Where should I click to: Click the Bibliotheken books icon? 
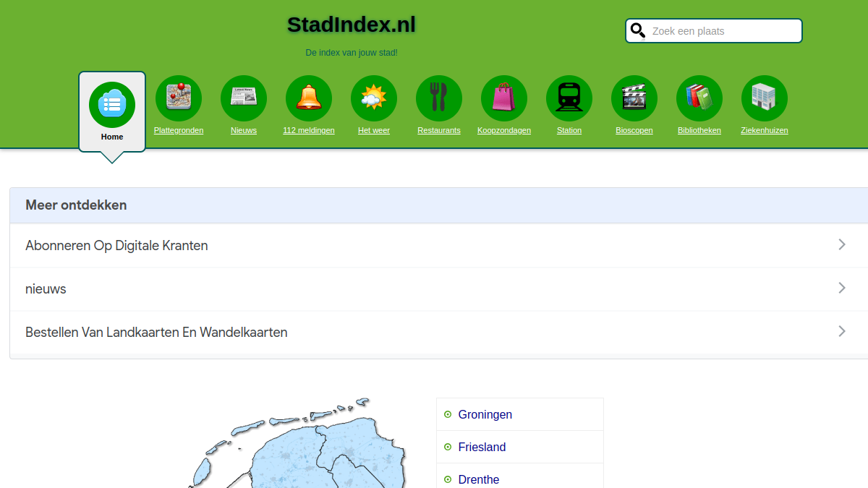pyautogui.click(x=699, y=98)
